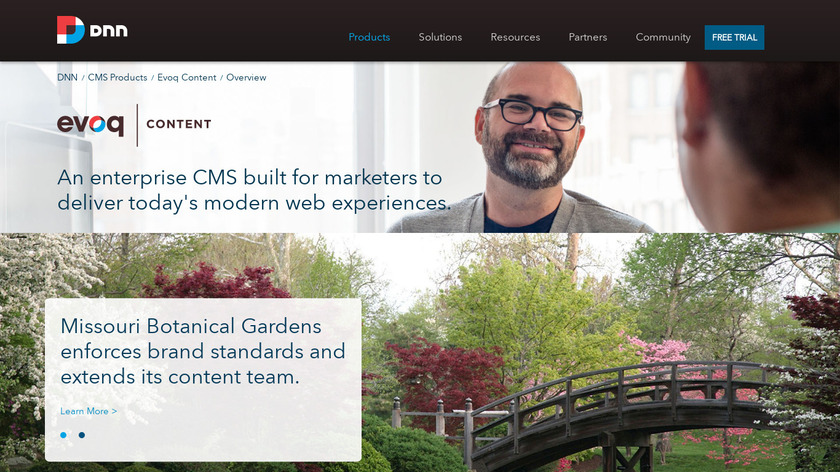This screenshot has width=840, height=472.
Task: Click the CONTENT label beside evoq
Action: [x=179, y=124]
